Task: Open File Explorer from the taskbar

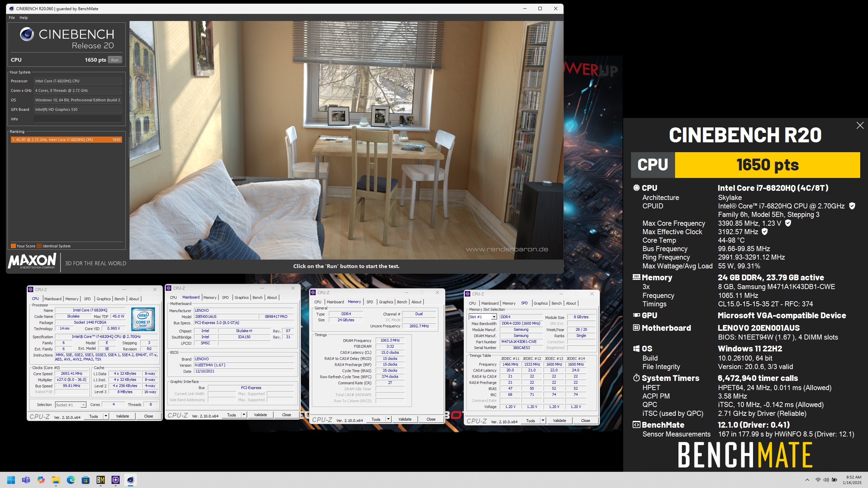Action: [56, 480]
